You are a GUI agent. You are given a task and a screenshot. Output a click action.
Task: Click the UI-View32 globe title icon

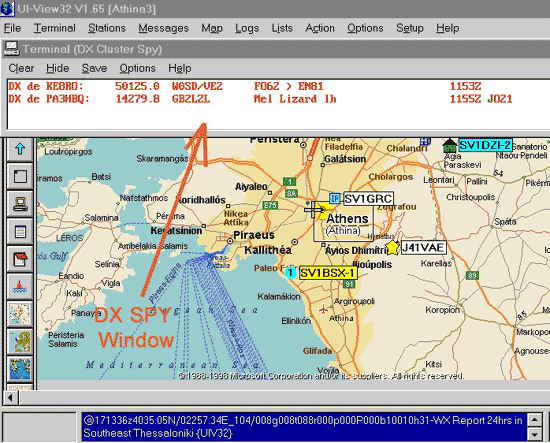tap(7, 8)
